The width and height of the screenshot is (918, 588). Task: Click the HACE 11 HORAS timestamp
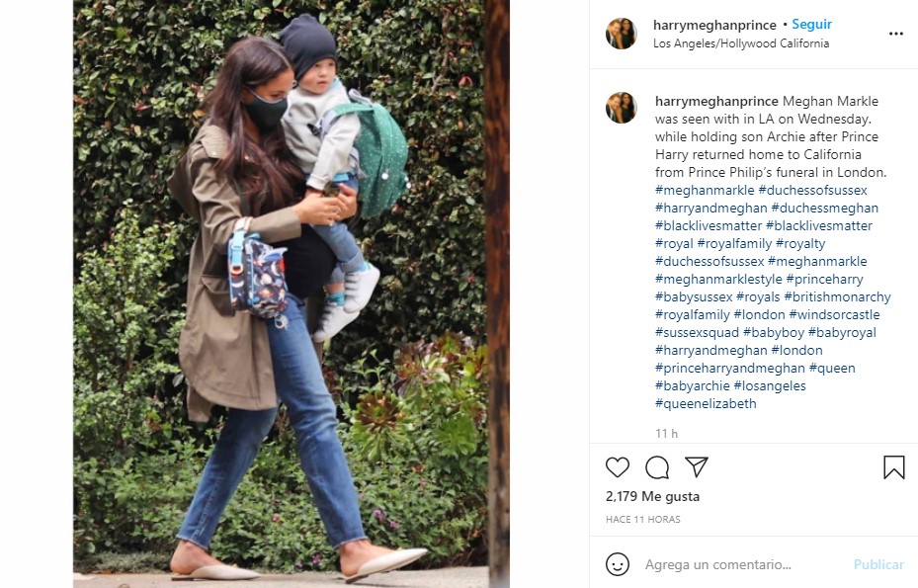643,520
